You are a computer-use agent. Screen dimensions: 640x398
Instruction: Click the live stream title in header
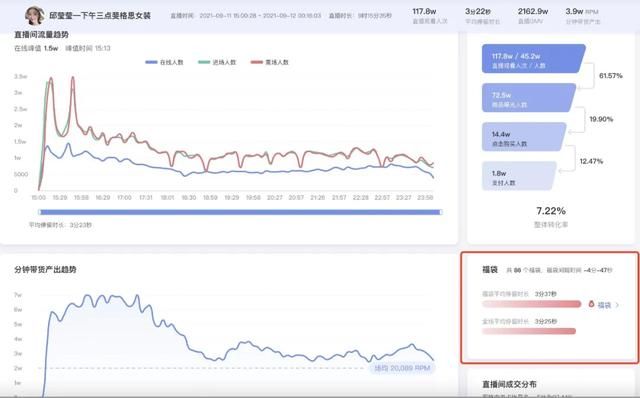point(100,16)
